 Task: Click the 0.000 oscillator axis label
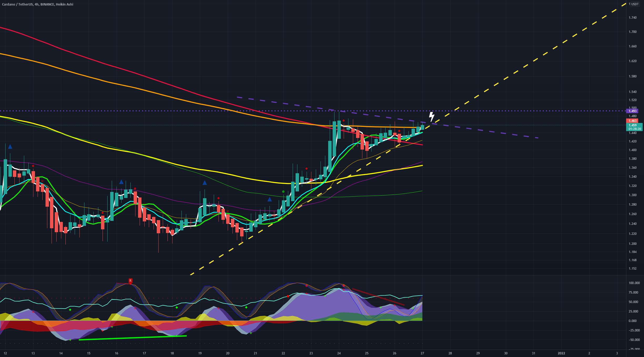click(x=632, y=321)
